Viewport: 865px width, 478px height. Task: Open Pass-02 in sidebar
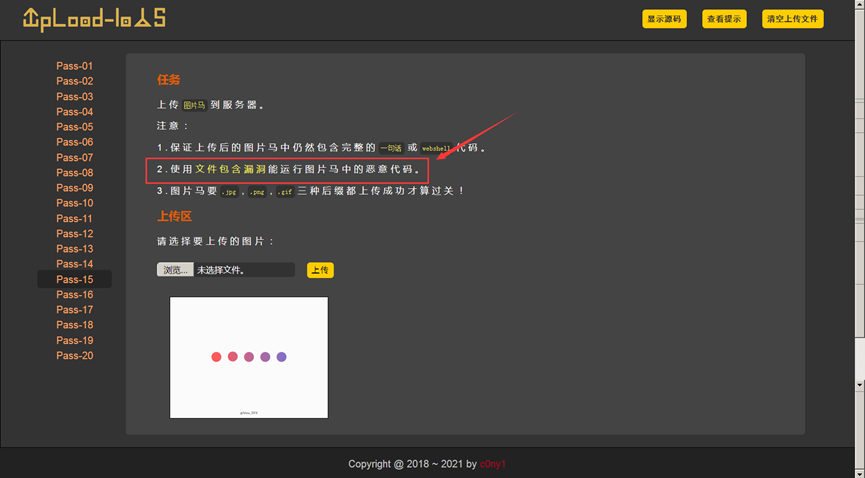[x=74, y=81]
